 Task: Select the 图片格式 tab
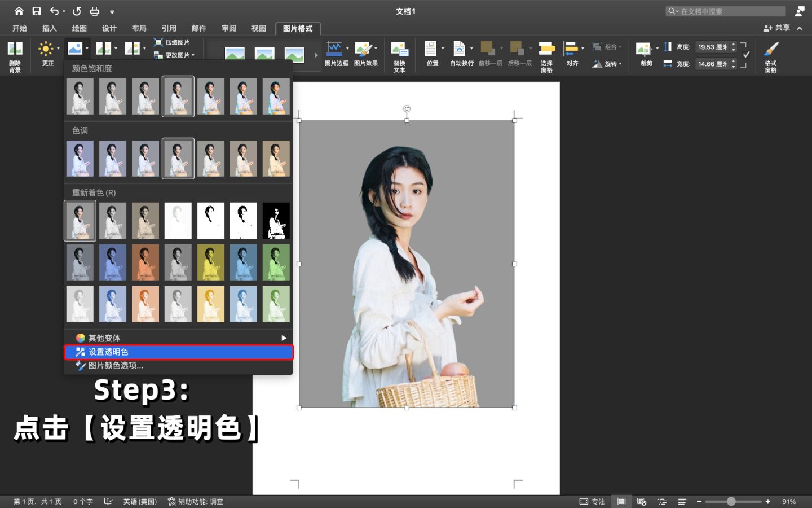(x=298, y=28)
